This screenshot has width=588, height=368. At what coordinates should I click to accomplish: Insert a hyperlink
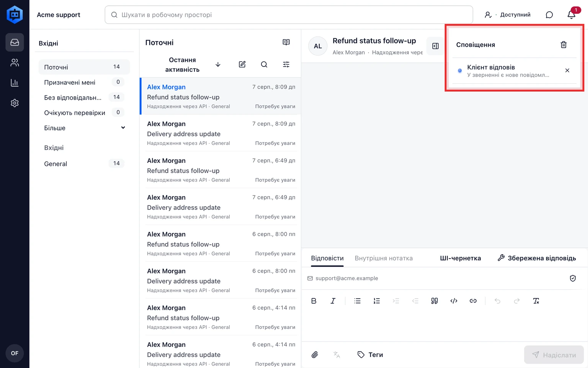pyautogui.click(x=473, y=301)
